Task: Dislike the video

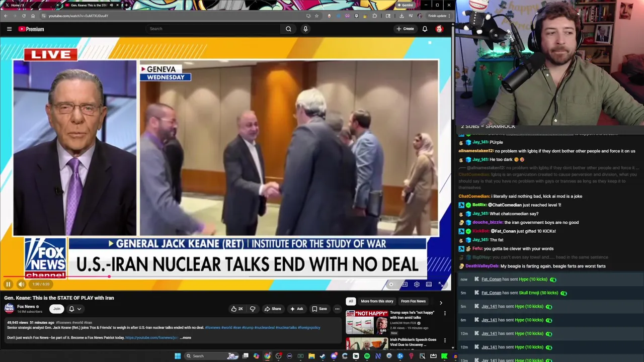Action: pyautogui.click(x=253, y=309)
